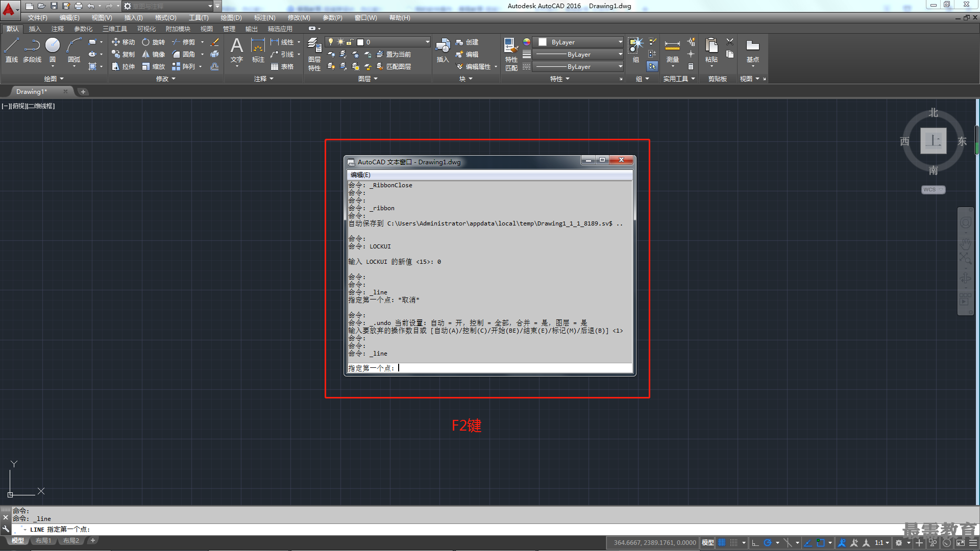Screen dimensions: 980x551
Task: Expand the 图层 panel
Action: (x=367, y=79)
